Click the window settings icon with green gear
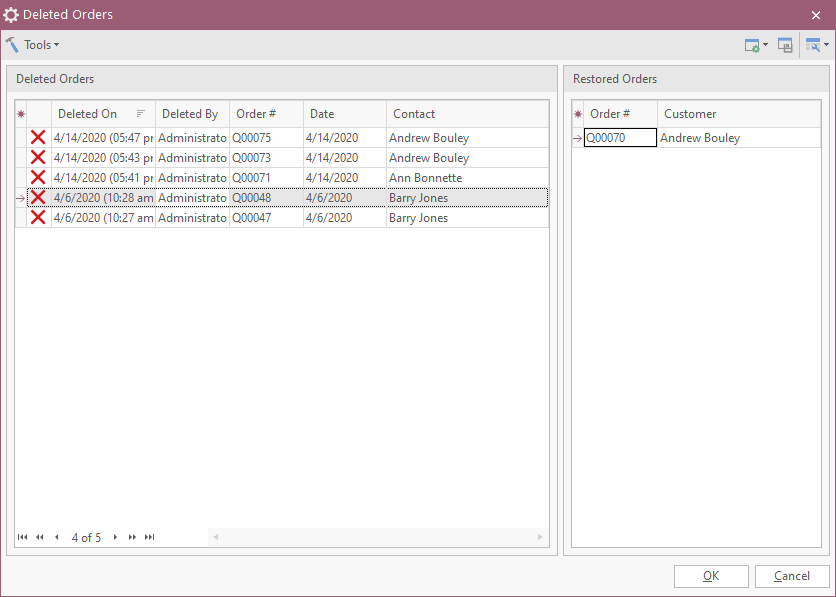The width and height of the screenshot is (836, 597). (752, 45)
